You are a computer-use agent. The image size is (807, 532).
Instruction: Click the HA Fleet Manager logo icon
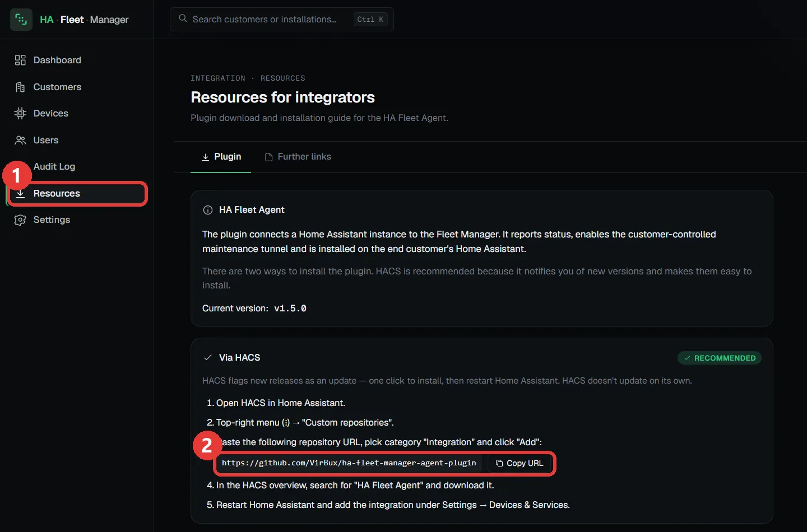(x=21, y=20)
